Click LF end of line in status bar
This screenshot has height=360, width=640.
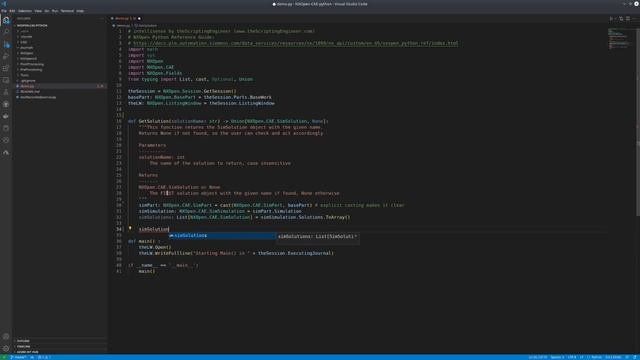(582, 357)
